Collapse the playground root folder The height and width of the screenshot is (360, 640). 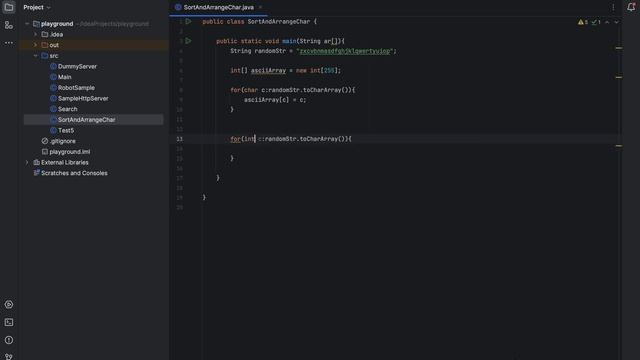coord(27,24)
